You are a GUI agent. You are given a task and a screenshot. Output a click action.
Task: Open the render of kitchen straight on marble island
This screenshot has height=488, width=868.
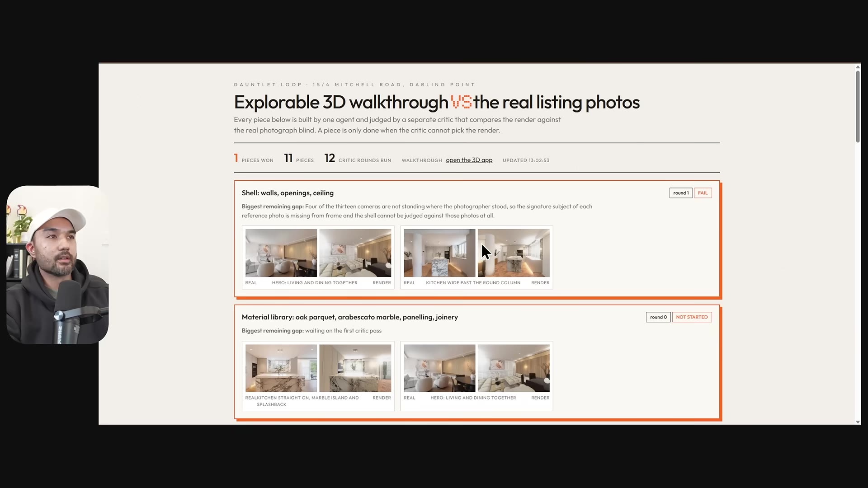coord(355,368)
